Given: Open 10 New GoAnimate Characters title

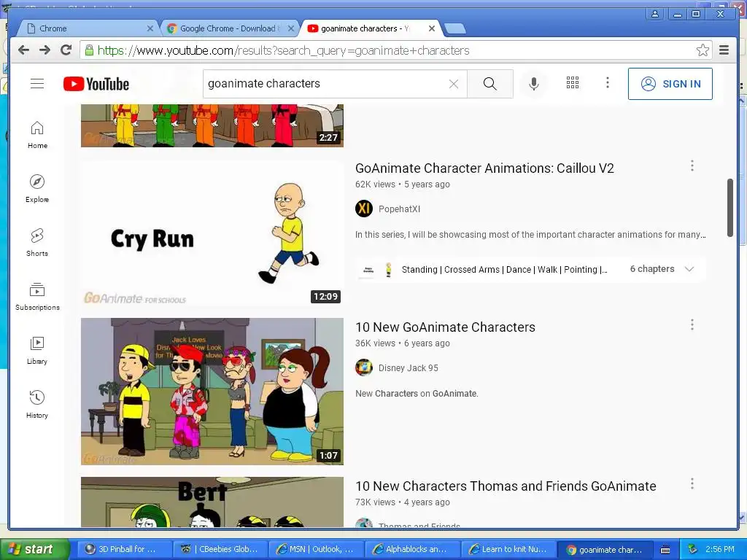Looking at the screenshot, I should coord(446,327).
